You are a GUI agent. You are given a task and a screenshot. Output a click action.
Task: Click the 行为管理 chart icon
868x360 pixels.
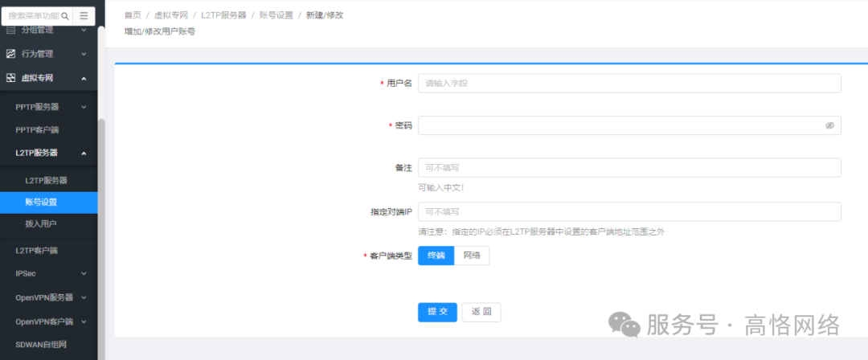coord(10,54)
